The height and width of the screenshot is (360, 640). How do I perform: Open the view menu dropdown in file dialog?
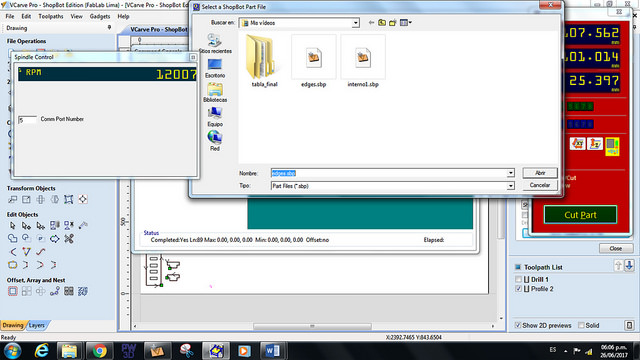pyautogui.click(x=406, y=23)
